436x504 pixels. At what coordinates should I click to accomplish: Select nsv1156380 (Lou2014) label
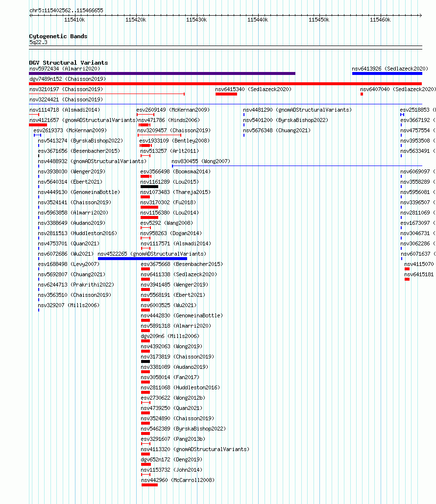pyautogui.click(x=170, y=213)
